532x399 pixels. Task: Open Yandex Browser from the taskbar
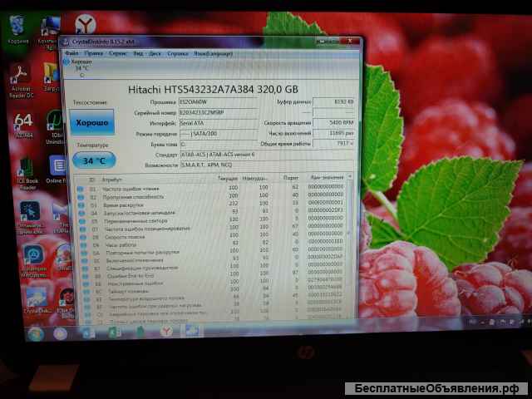pos(166,331)
